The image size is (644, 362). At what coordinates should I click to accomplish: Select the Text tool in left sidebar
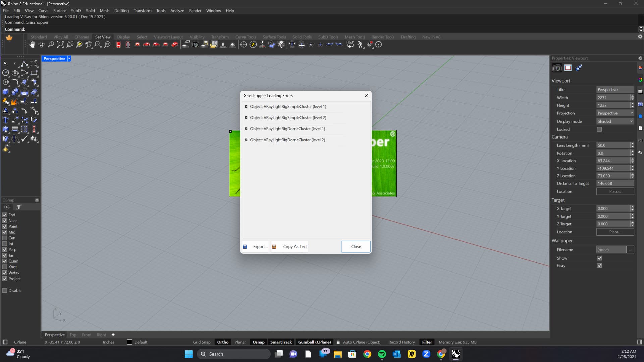click(x=5, y=120)
